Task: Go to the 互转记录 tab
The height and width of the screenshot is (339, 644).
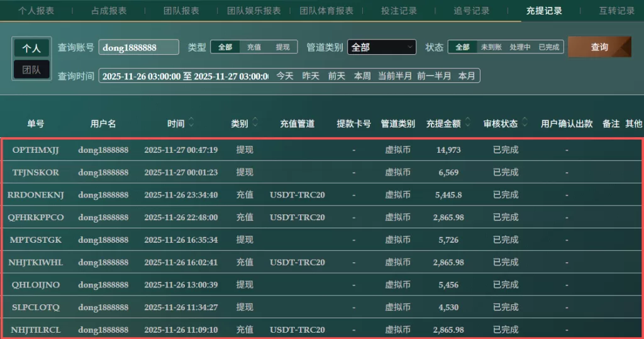Action: (616, 11)
